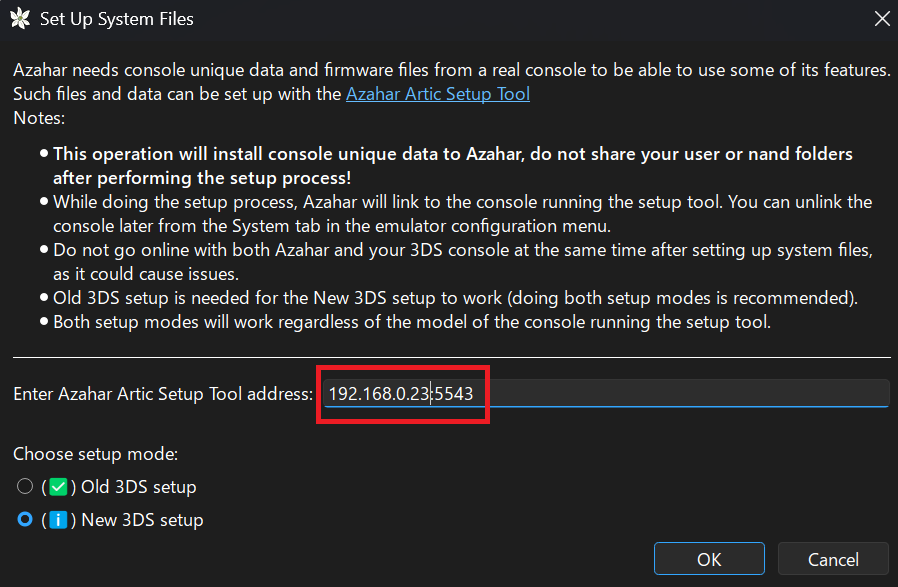Place cursor in the 192.168.0.23 IP text
Viewport: 898px width, 587px height.
tap(375, 394)
